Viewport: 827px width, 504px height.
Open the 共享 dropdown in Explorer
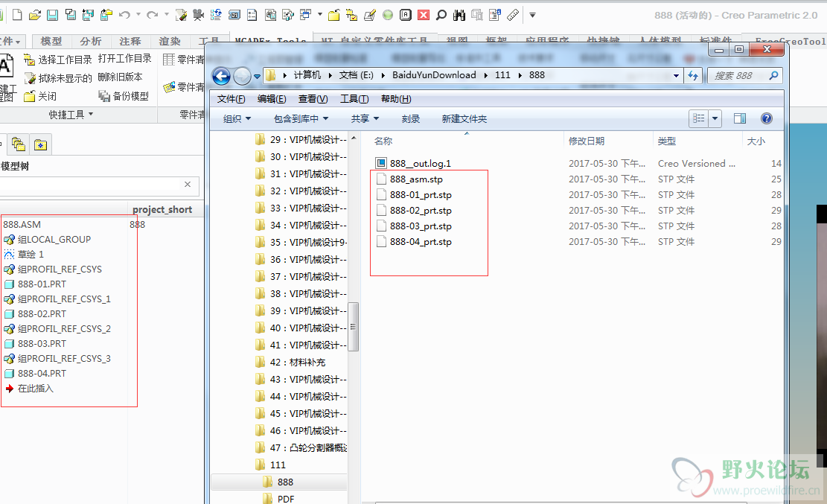[365, 119]
